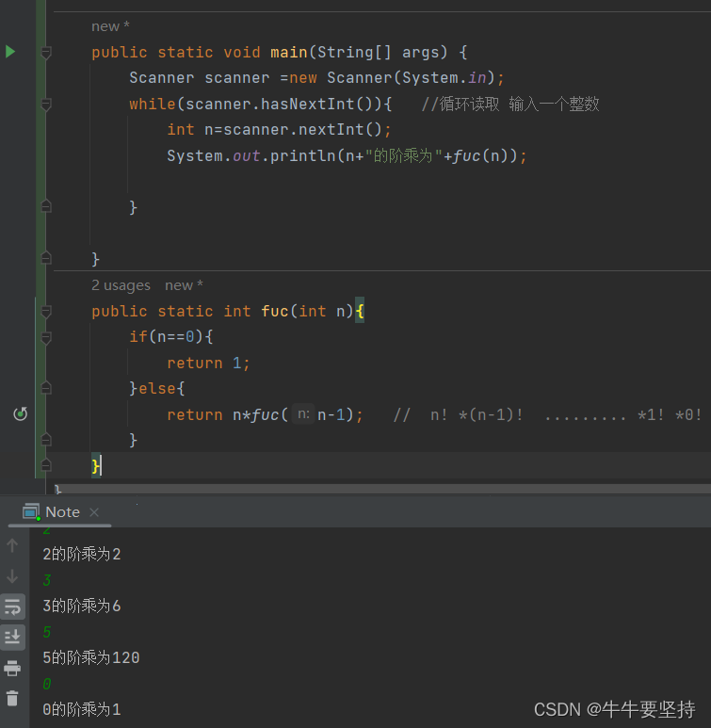Click 'println' in the output statement
Screen dimensions: 711x728
[303, 155]
